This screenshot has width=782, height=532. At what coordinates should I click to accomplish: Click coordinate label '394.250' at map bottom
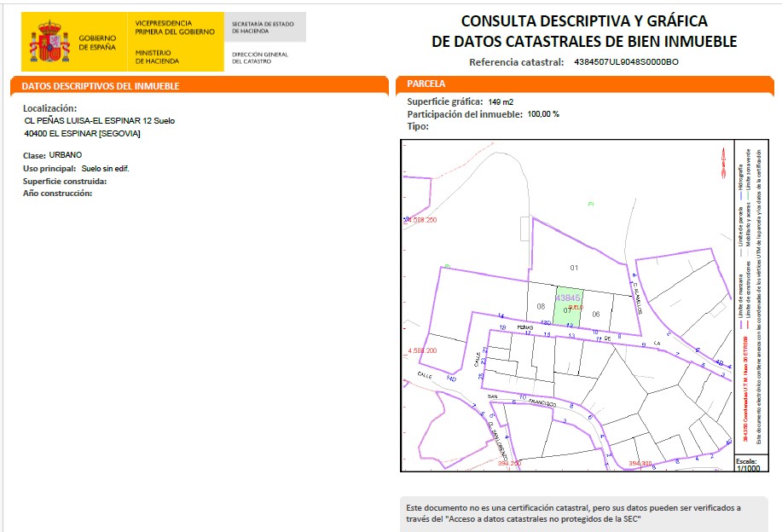pos(509,464)
